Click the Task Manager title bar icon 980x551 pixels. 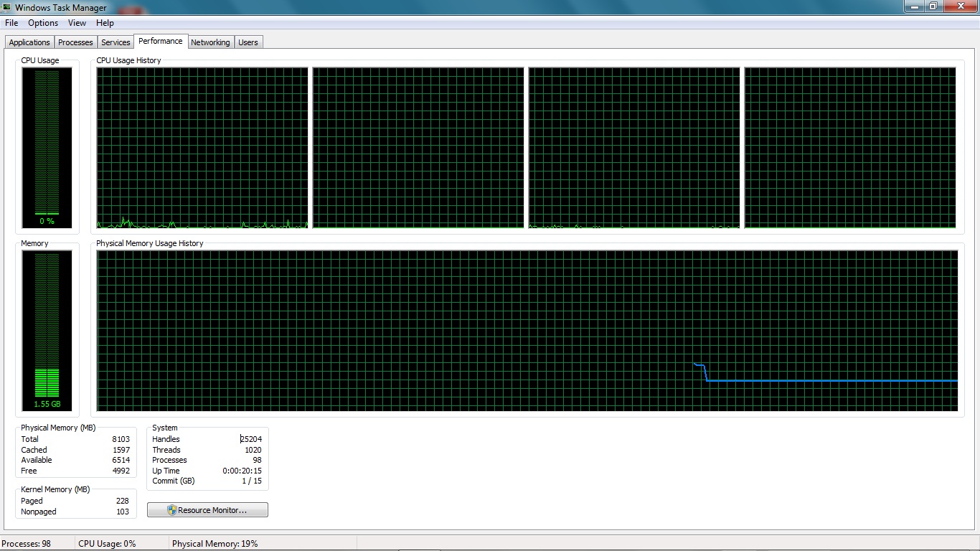coord(6,7)
